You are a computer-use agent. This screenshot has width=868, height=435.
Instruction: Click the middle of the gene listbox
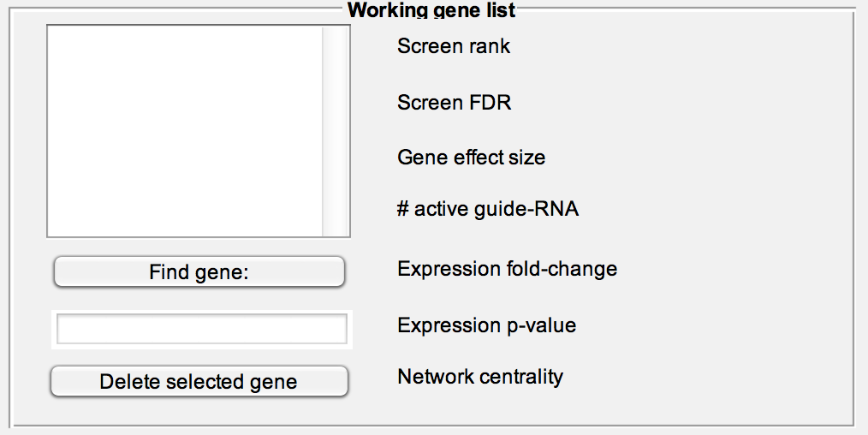click(185, 130)
